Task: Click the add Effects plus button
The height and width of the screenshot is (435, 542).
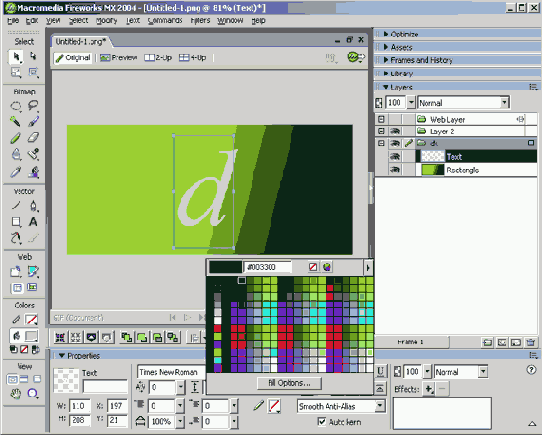Action: [x=429, y=389]
